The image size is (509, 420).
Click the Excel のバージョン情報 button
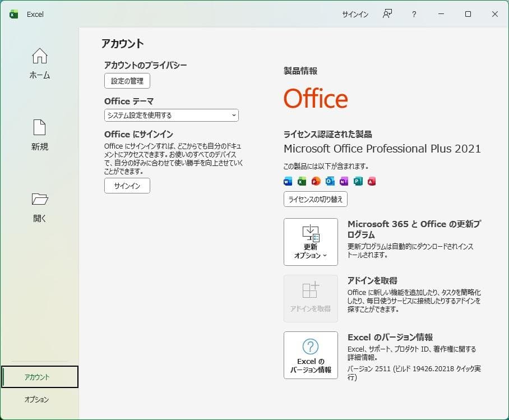point(311,356)
